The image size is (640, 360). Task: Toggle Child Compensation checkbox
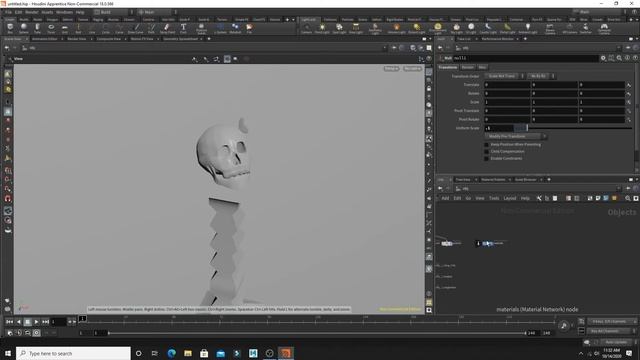486,151
